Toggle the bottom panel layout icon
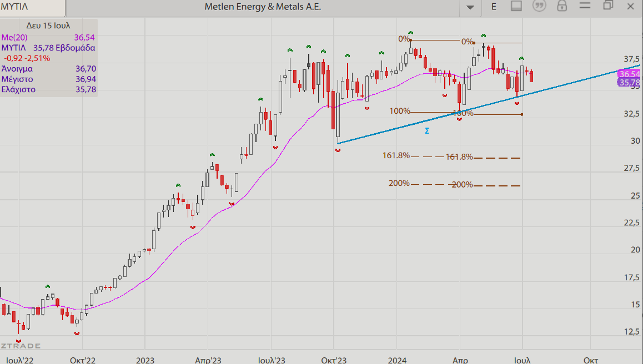643x364 pixels. pos(516,6)
